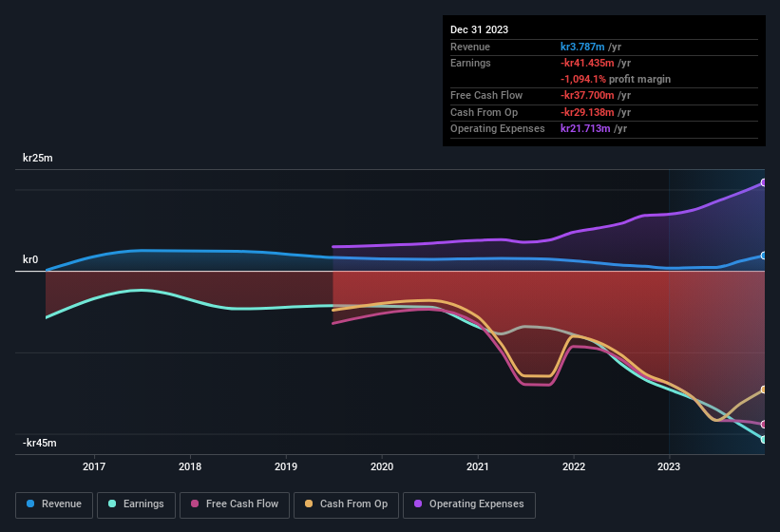Viewport: 780px width, 532px height.
Task: Hide the Cash From Op series
Action: pos(346,504)
